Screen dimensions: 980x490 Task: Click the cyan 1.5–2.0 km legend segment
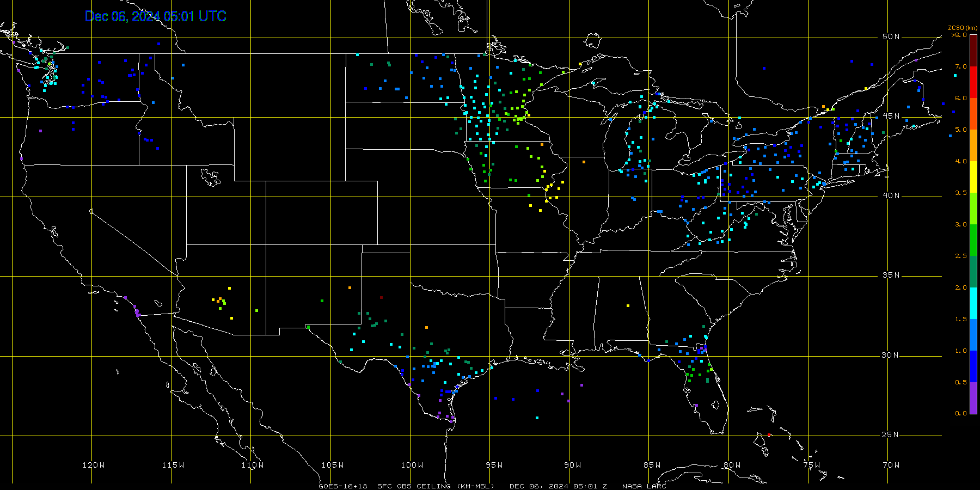click(973, 303)
